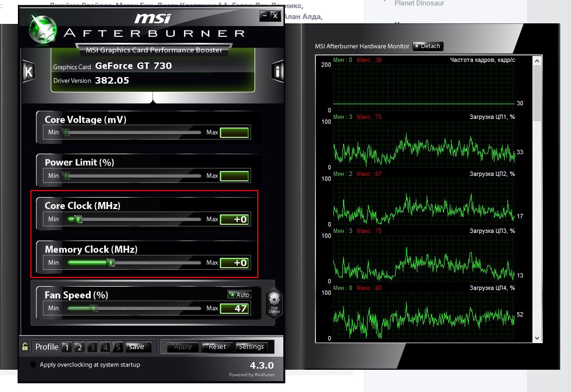Viewport: 571px width, 392px height.
Task: Click the GeForce GT 730 card name
Action: (x=134, y=66)
